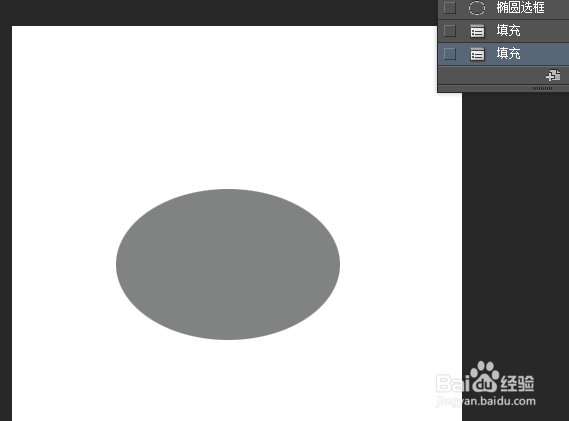Tick source box of the highlighted 填充 step
The width and height of the screenshot is (569, 421).
tap(450, 54)
